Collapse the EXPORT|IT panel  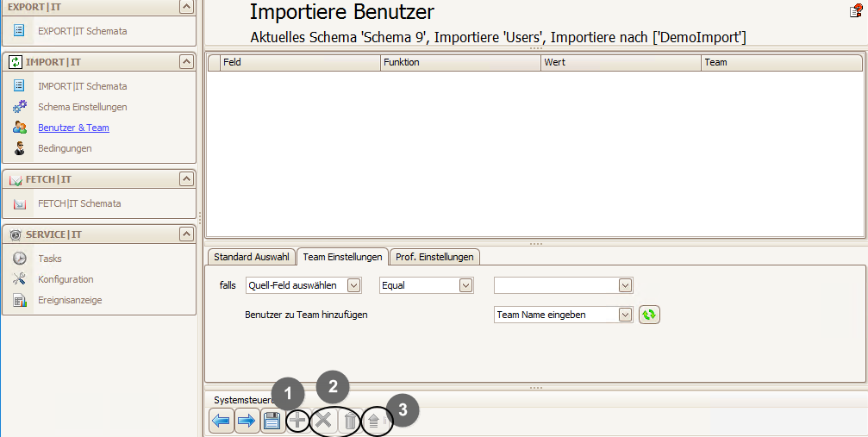tap(186, 7)
